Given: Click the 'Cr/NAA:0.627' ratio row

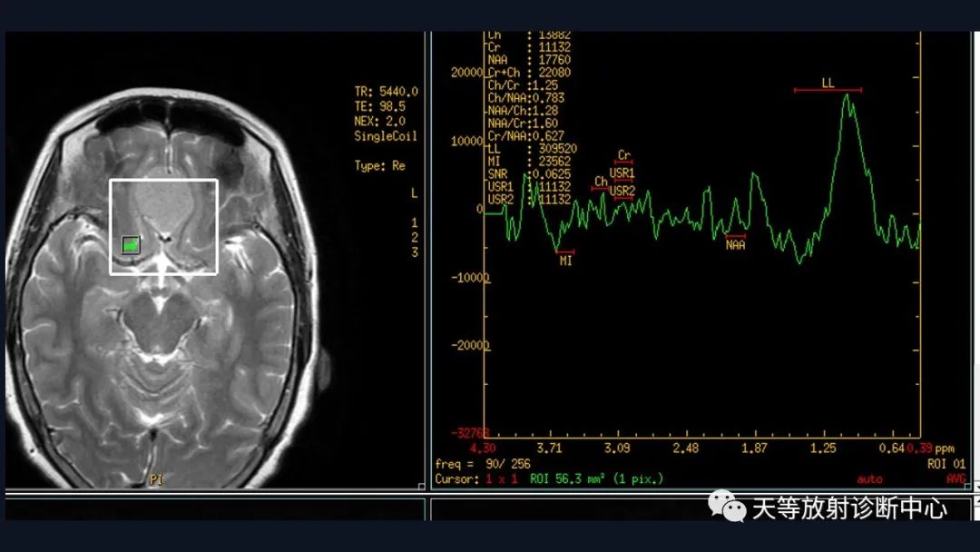Looking at the screenshot, I should 526,135.
